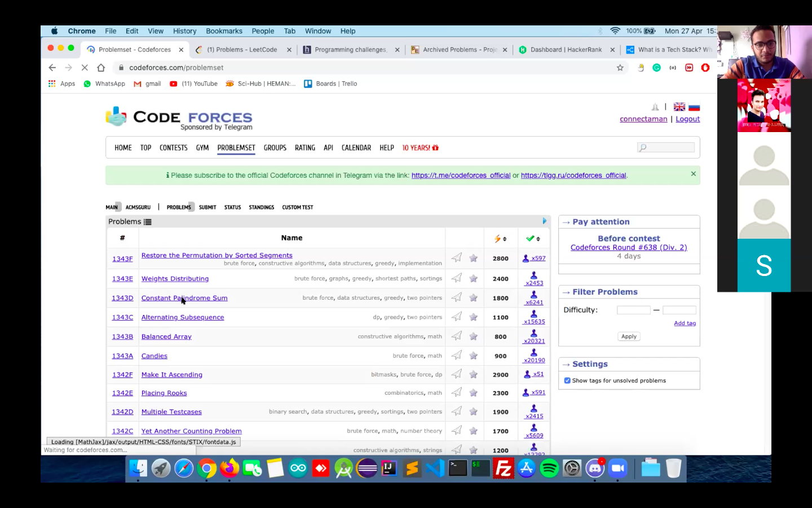
Task: Open the Chrome History menu
Action: (x=184, y=31)
